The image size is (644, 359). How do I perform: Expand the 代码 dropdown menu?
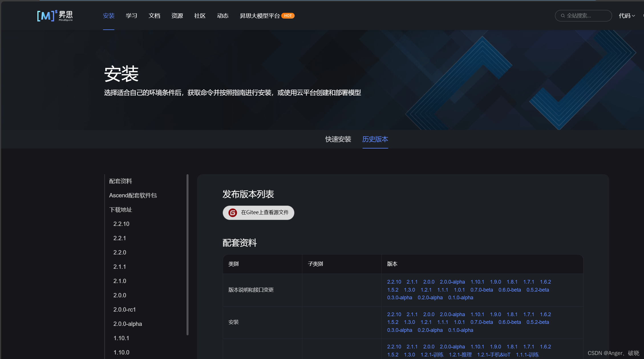pos(627,16)
